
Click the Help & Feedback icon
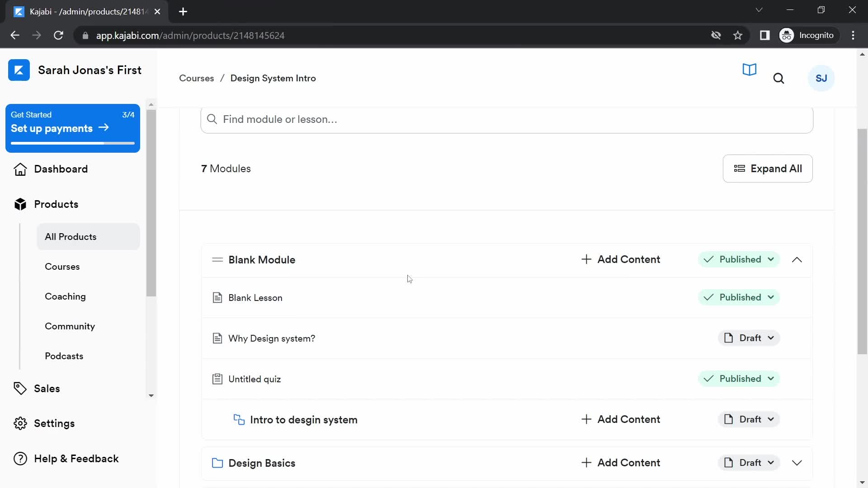coord(20,459)
